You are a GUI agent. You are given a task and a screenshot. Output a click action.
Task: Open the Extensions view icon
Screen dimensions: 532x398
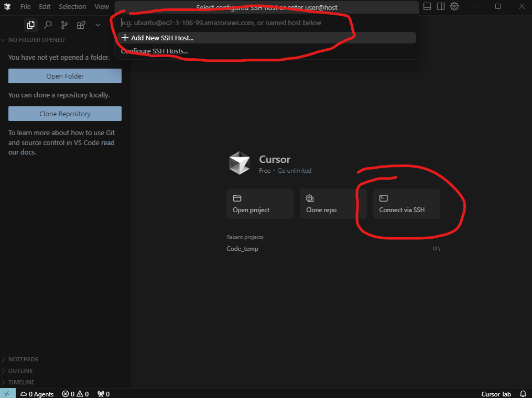(81, 25)
